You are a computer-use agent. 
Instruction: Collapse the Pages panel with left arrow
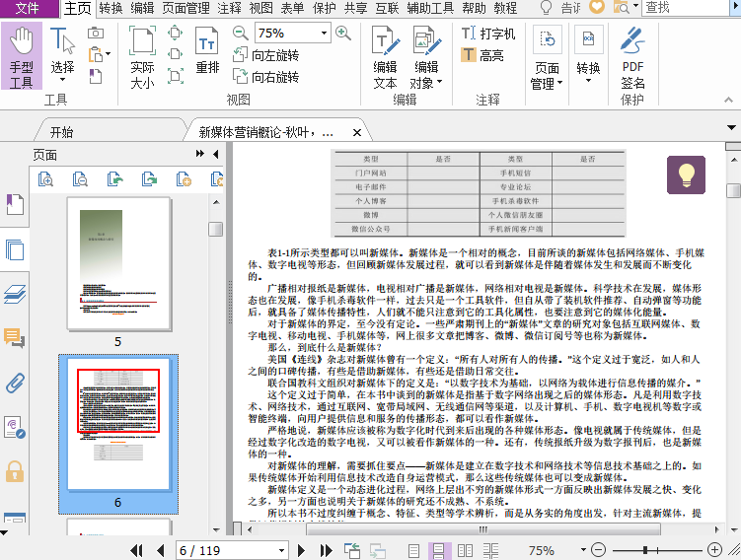[x=215, y=154]
